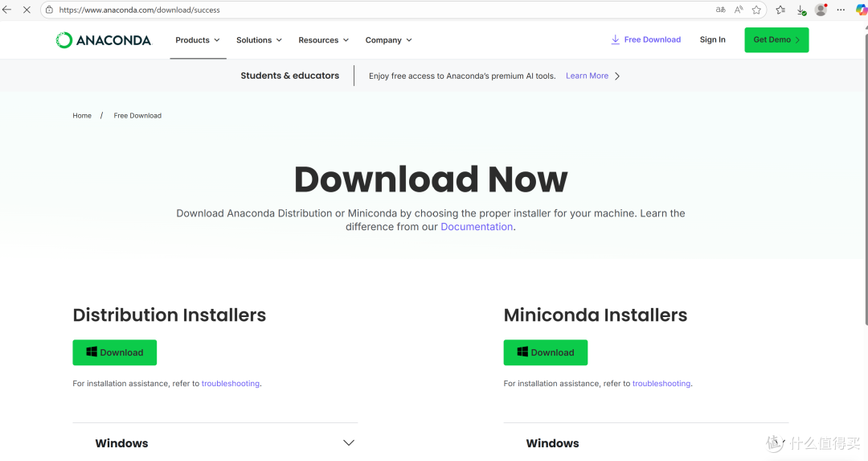The image size is (868, 461).
Task: Open the Solutions menu
Action: point(259,40)
